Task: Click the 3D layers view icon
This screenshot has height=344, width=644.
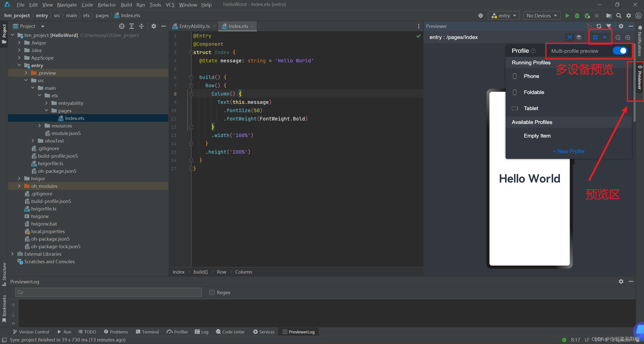Action: click(x=579, y=37)
